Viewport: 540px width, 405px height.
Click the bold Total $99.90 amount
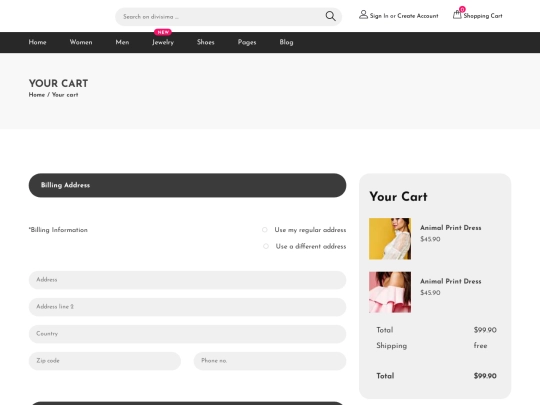(485, 376)
